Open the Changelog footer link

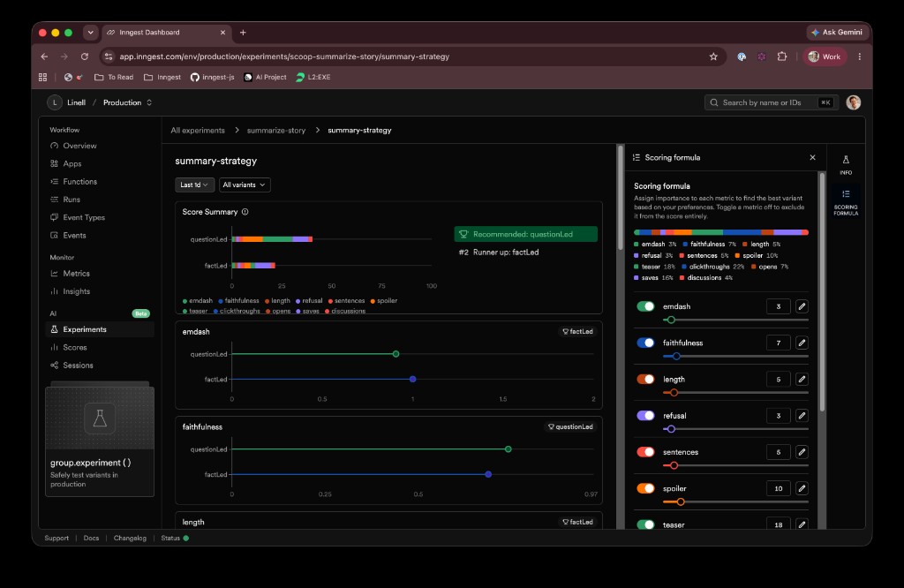pyautogui.click(x=130, y=538)
